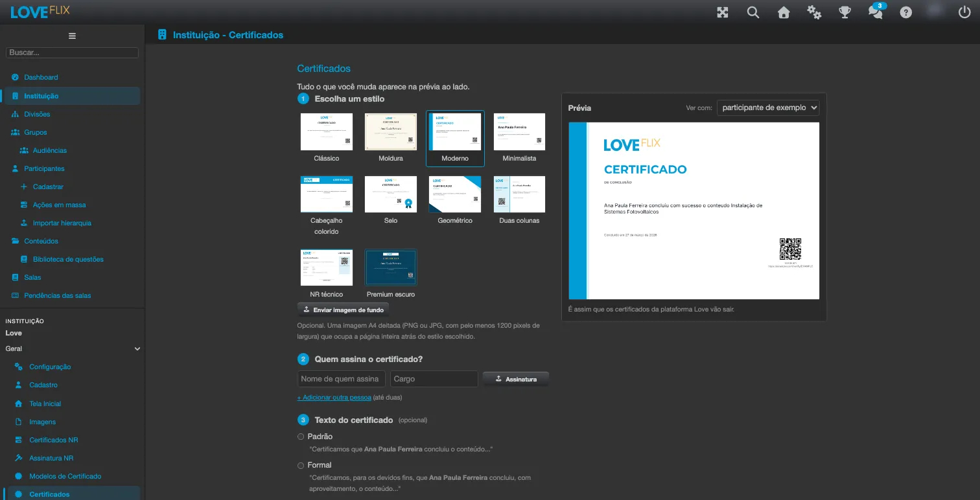This screenshot has height=500, width=980.
Task: Click the Tela Inicial house icon in the sidebar
Action: pos(18,403)
